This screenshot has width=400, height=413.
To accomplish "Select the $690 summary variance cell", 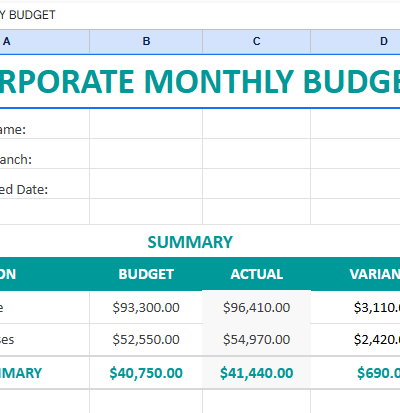I will point(355,373).
